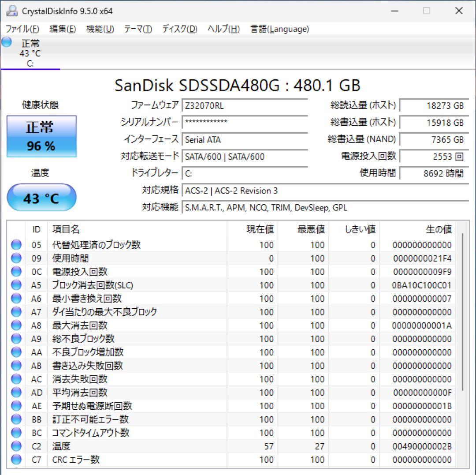Click the status dot beside 代替処理済のブロック数
The height and width of the screenshot is (475, 476).
click(x=16, y=245)
